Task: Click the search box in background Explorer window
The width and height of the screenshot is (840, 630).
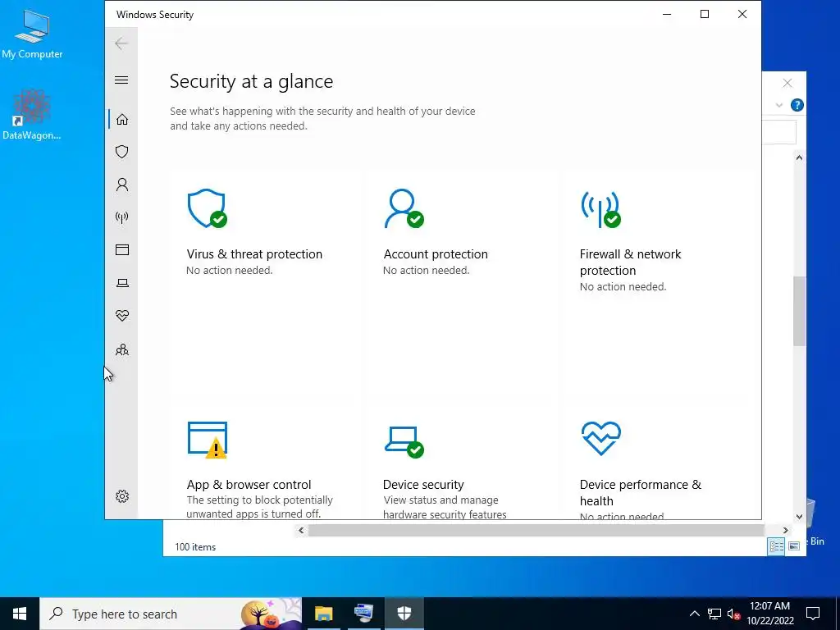Action: (779, 132)
